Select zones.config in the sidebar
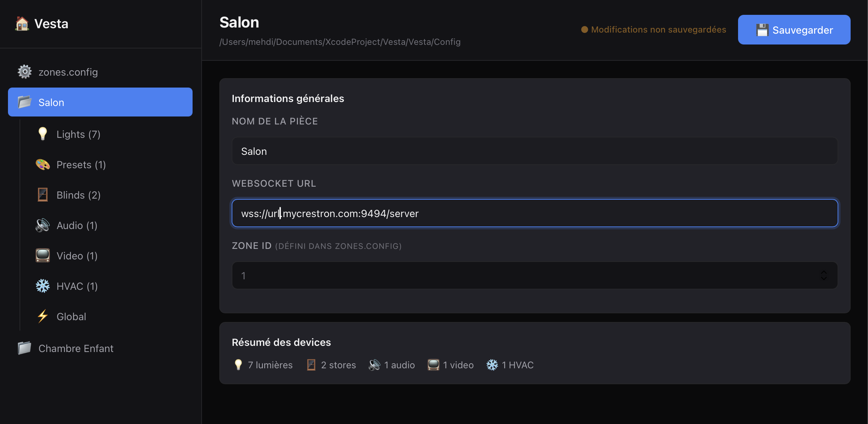This screenshot has height=424, width=868. point(68,72)
